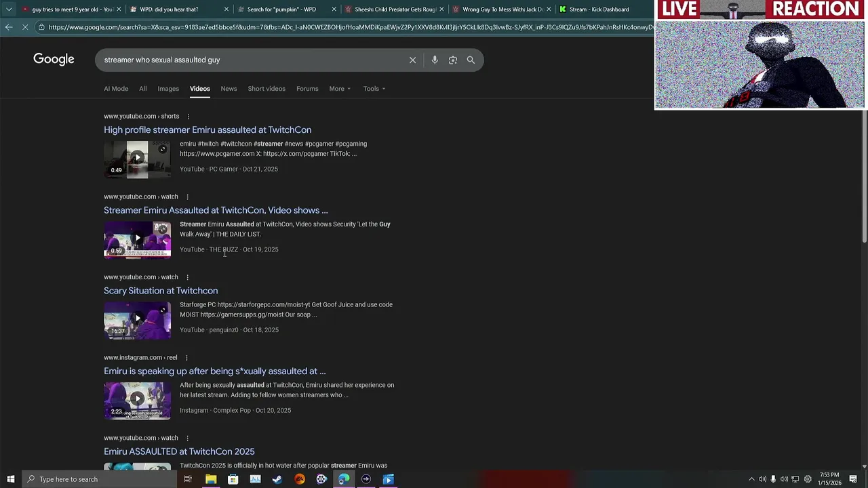Start a voice search with microphone
This screenshot has width=868, height=488.
click(435, 60)
